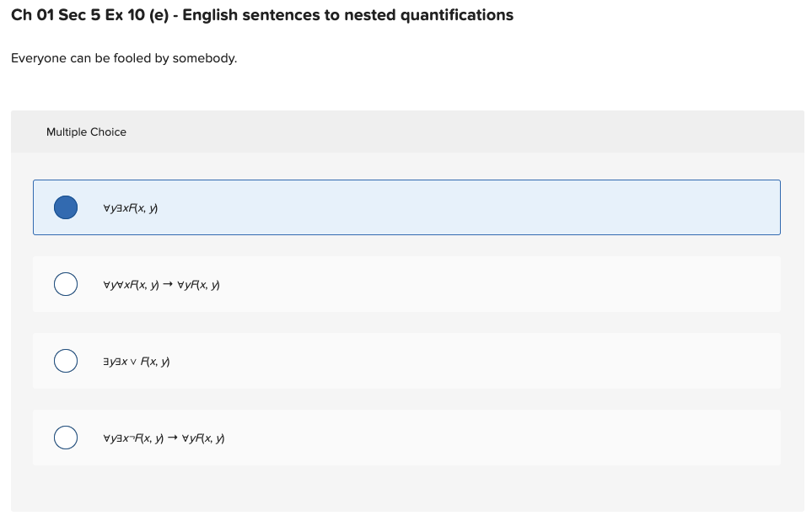This screenshot has width=812, height=521.
Task: Deselect the currently filled radio button
Action: click(x=65, y=207)
